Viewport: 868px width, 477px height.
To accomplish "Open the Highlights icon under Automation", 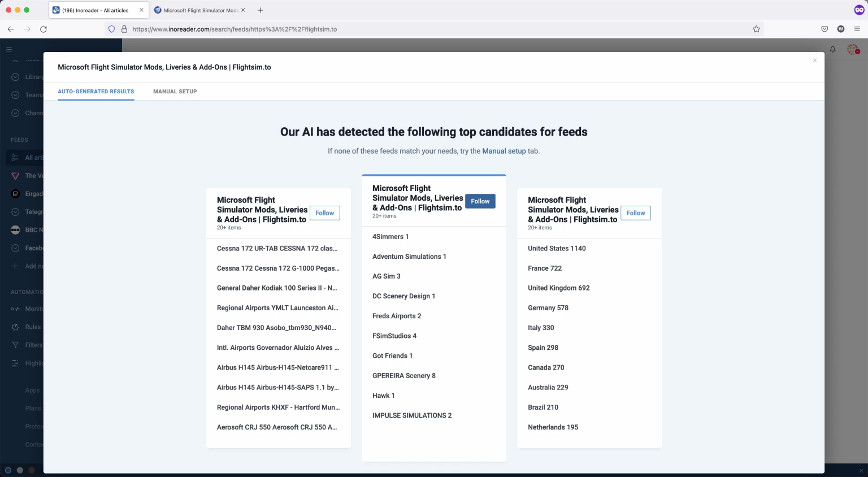I will (15, 363).
